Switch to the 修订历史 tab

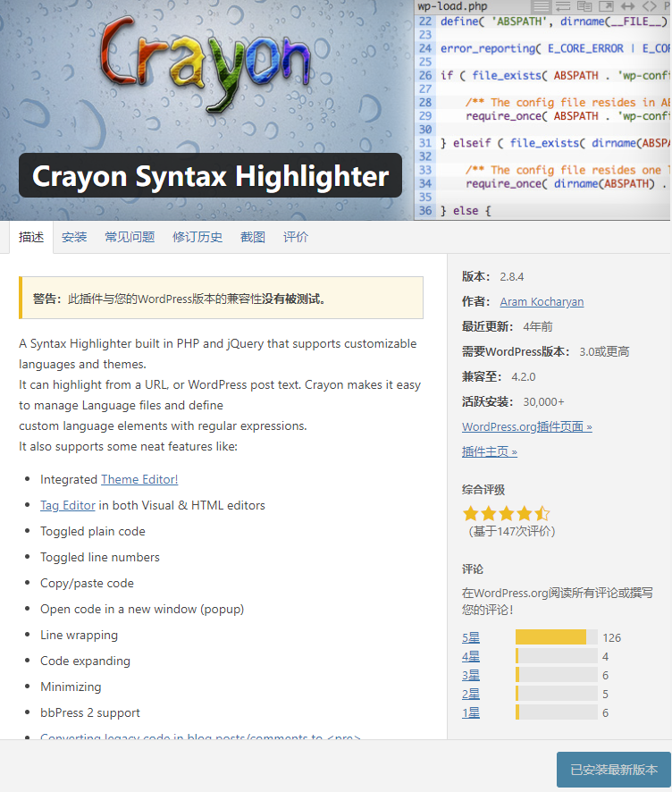[x=197, y=237]
